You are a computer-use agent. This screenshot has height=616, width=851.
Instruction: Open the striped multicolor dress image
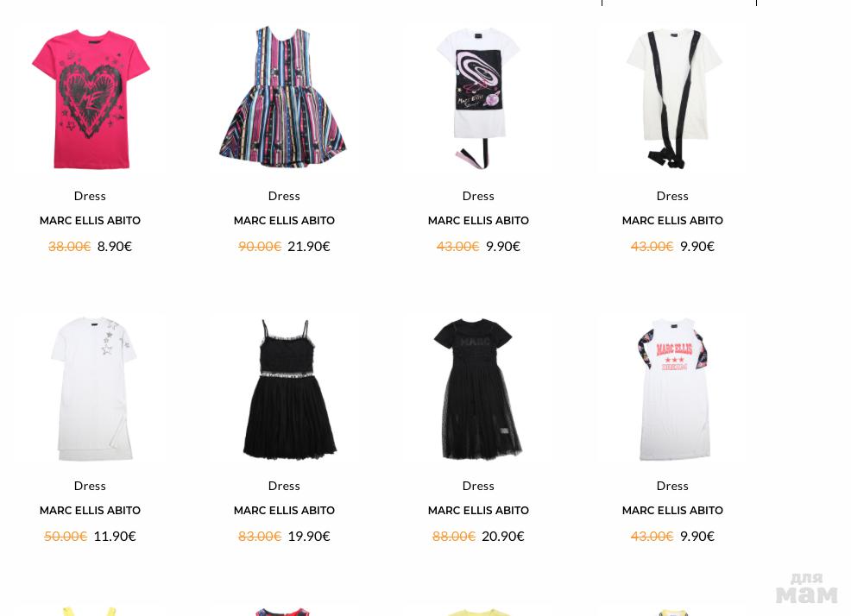tap(283, 97)
